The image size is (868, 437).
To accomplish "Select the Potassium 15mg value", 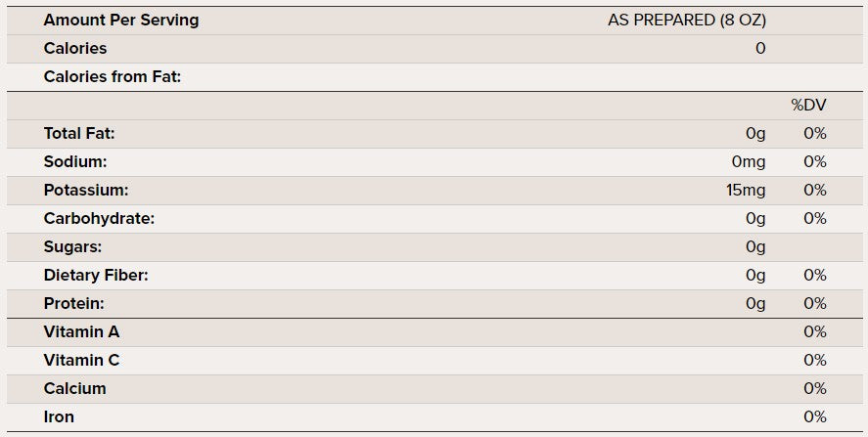I will tap(746, 191).
